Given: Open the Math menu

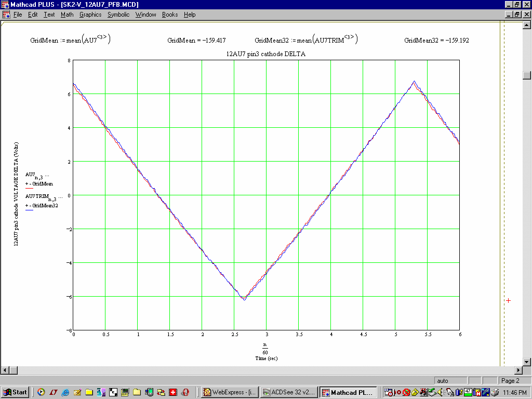Looking at the screenshot, I should tap(67, 15).
